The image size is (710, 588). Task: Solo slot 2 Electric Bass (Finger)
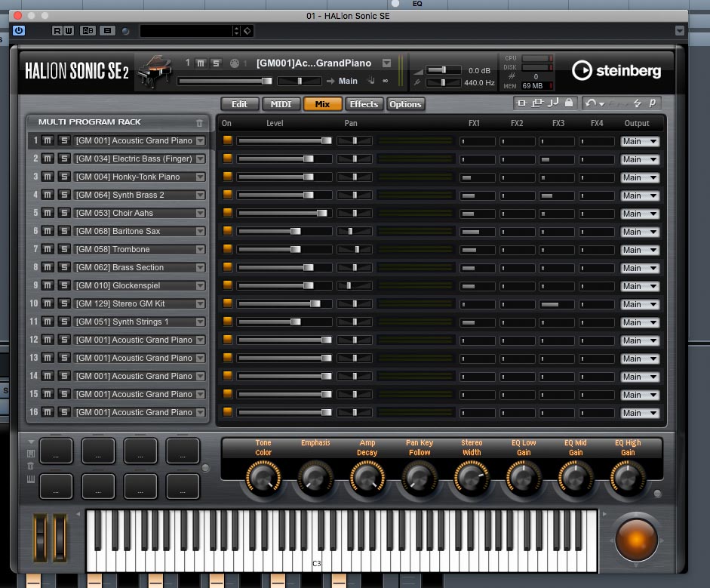(64, 159)
